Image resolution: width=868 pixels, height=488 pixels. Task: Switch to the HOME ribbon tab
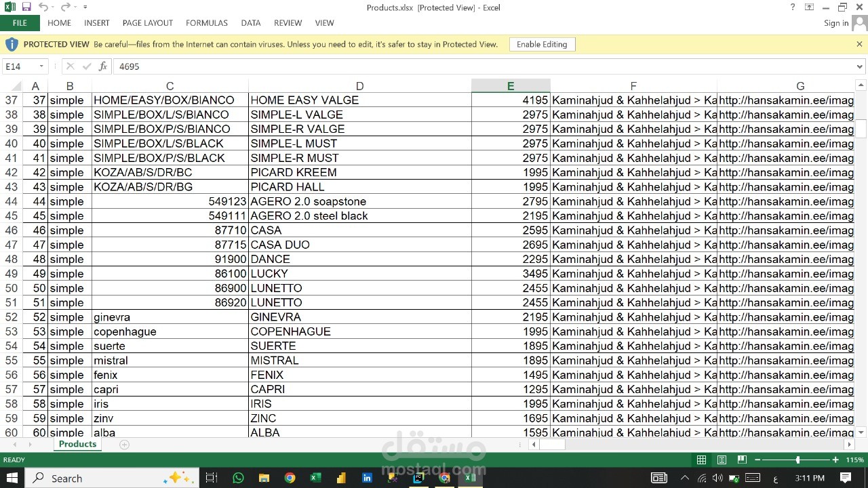(x=59, y=23)
